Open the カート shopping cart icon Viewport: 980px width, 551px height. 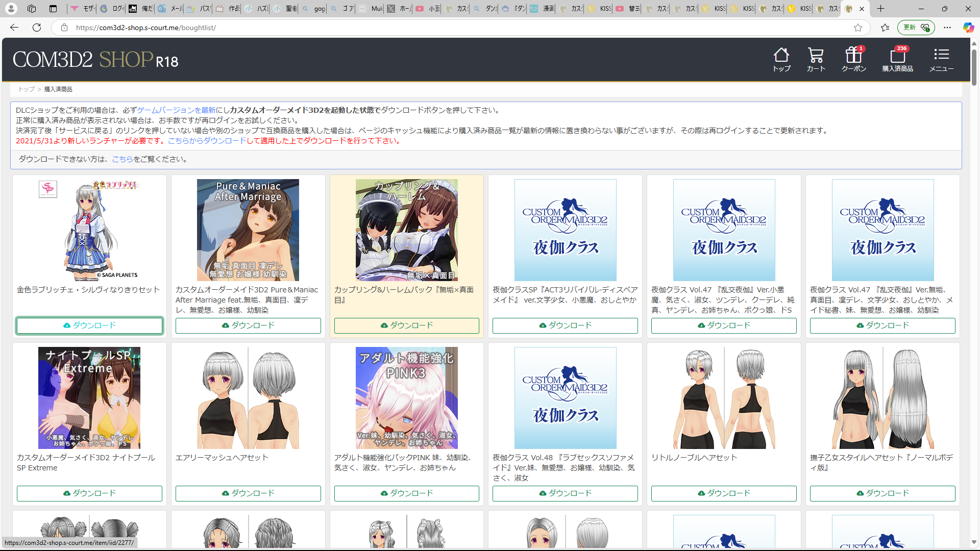[x=816, y=59]
